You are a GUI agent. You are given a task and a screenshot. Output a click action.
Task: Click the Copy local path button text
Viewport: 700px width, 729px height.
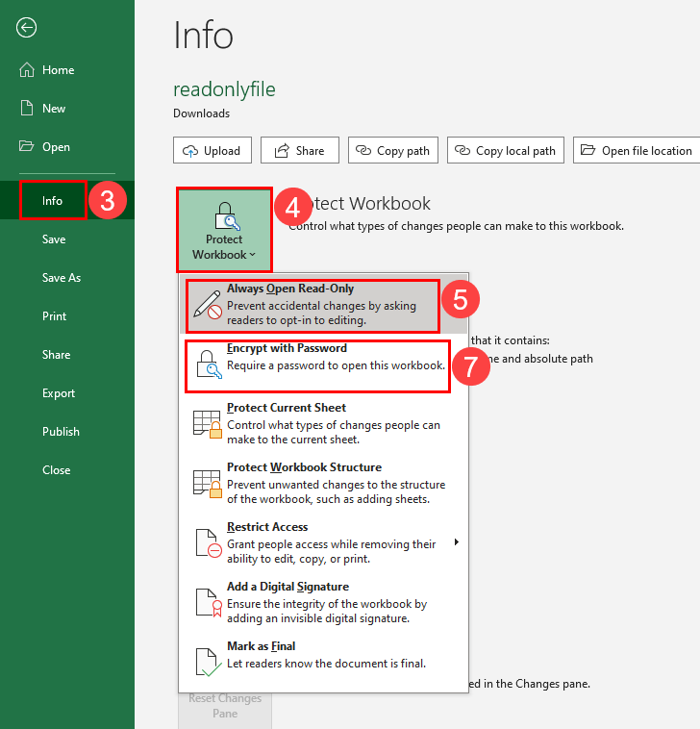(515, 151)
